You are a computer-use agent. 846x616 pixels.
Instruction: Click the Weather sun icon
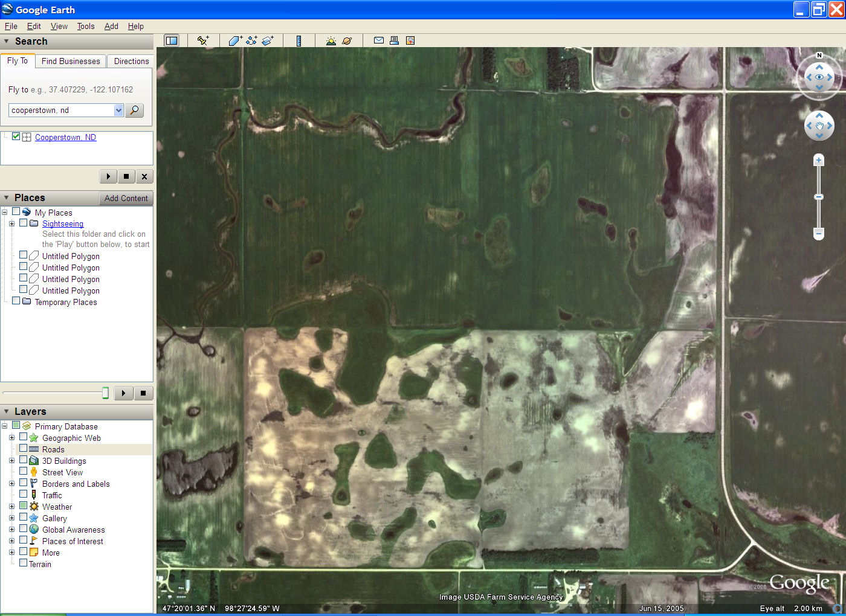(x=34, y=506)
